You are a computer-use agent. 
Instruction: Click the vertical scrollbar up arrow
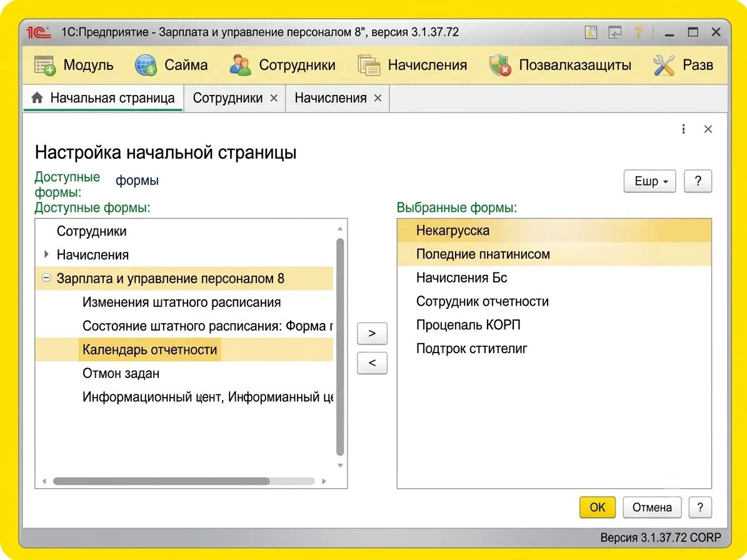340,229
